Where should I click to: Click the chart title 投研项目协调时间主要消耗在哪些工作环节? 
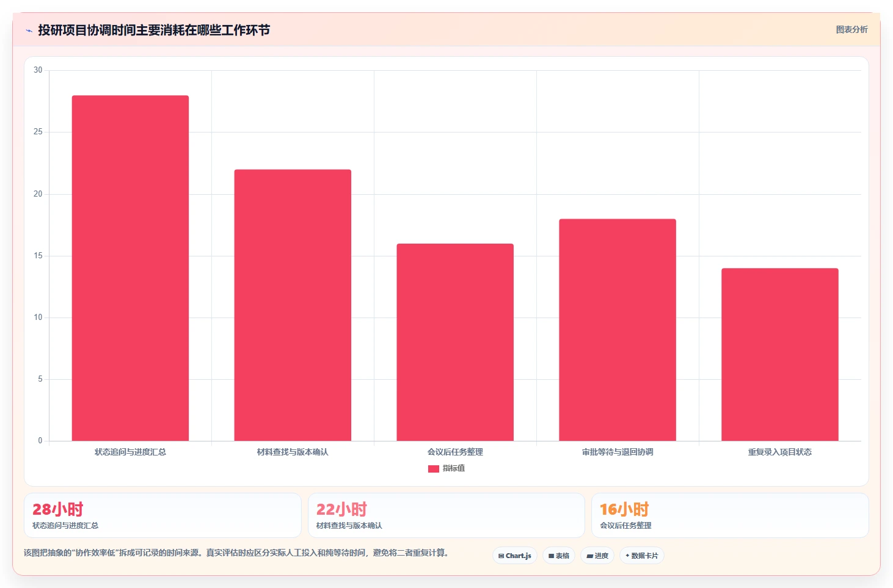[x=154, y=30]
